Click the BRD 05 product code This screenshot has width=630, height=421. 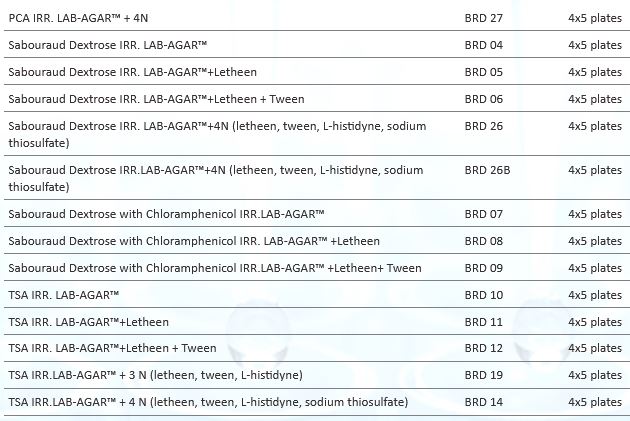(x=484, y=72)
